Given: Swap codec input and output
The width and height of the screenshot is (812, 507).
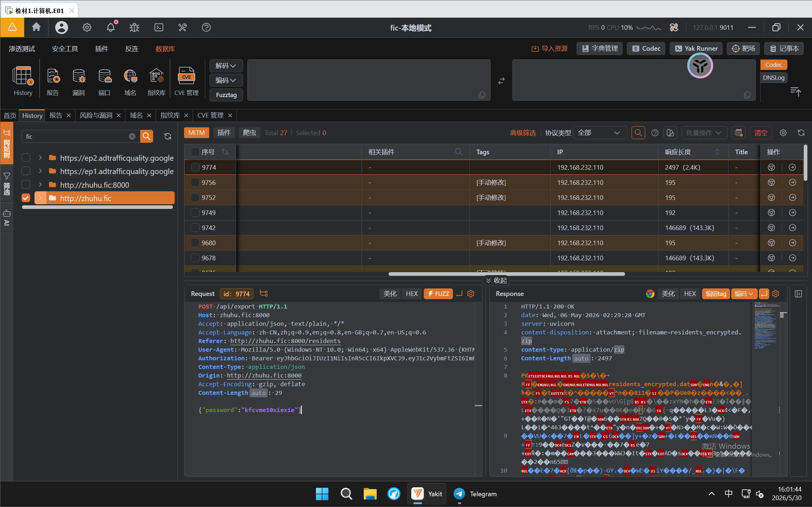Looking at the screenshot, I should [501, 81].
